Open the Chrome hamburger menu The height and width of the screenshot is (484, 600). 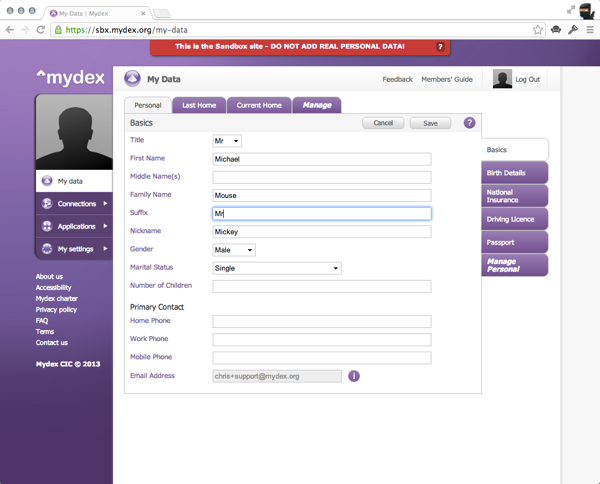(x=590, y=30)
